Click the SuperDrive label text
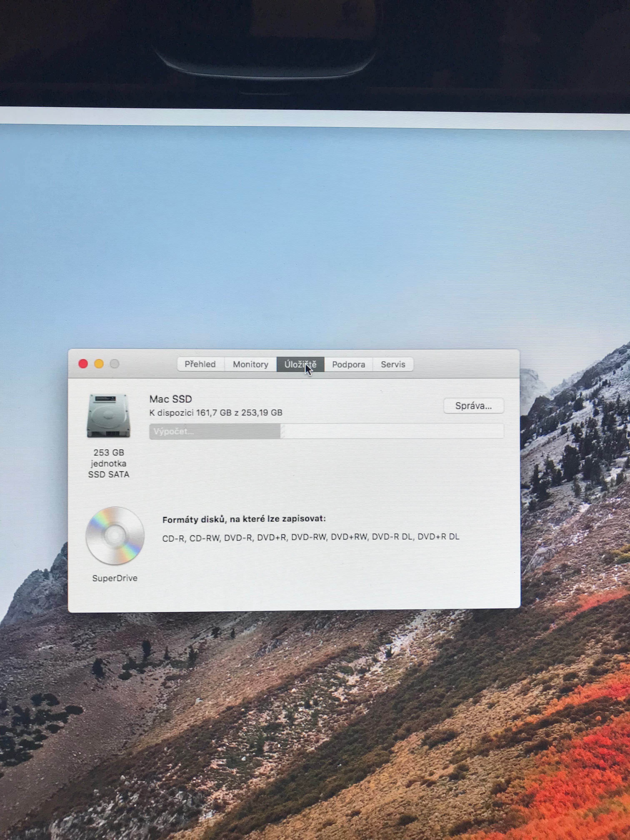630x840 pixels. pyautogui.click(x=115, y=578)
